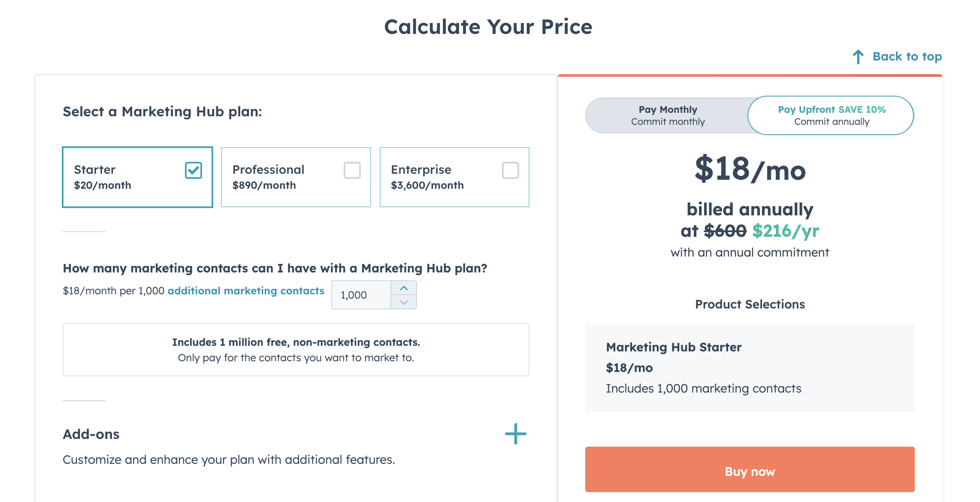This screenshot has width=980, height=502.
Task: Click the Add-ons section heading
Action: click(91, 434)
